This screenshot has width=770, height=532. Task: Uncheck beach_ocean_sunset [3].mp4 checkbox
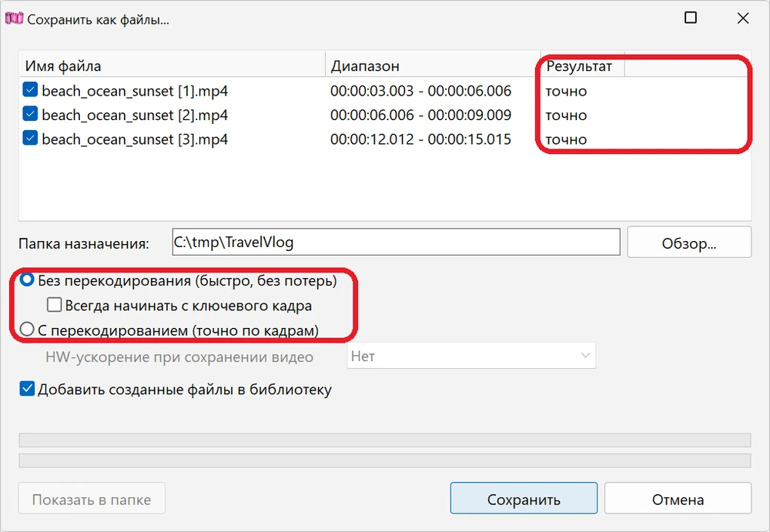coord(30,138)
